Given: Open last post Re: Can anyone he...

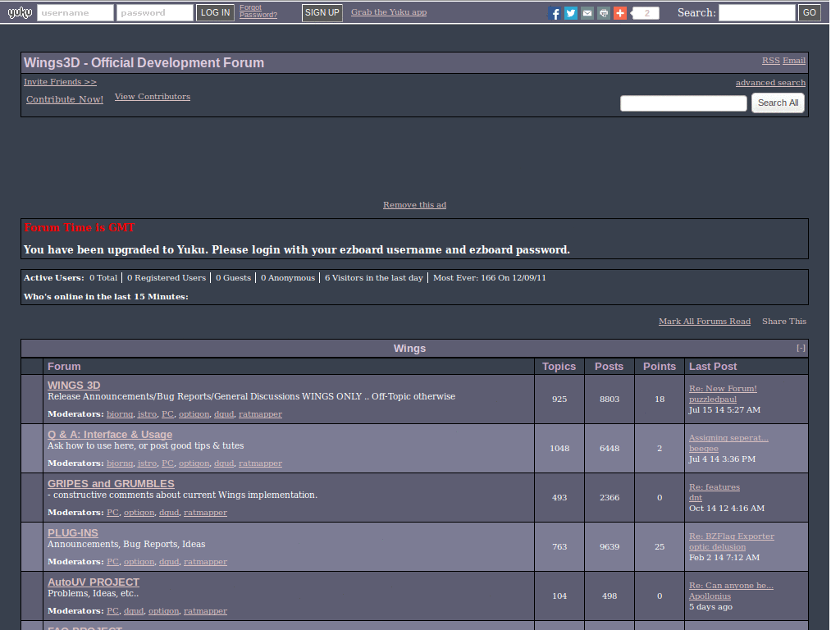Looking at the screenshot, I should click(731, 586).
